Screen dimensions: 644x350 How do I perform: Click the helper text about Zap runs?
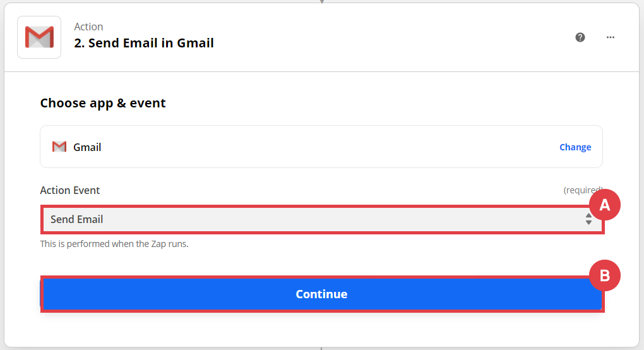[114, 243]
